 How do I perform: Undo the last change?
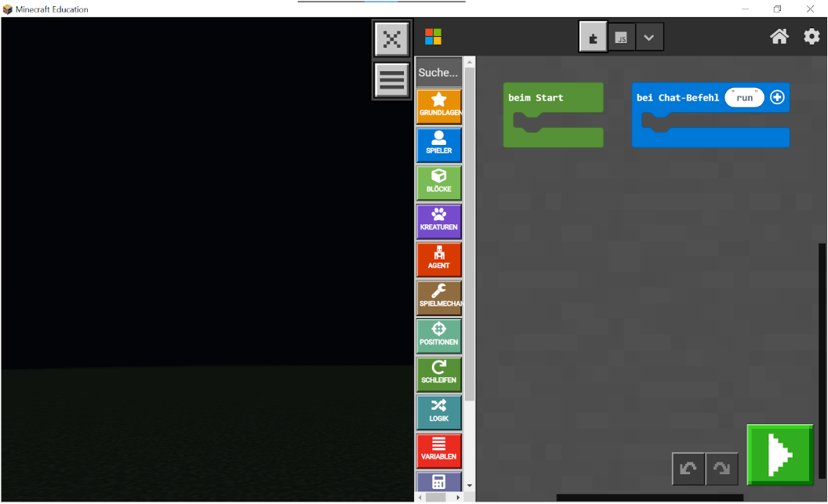[688, 469]
